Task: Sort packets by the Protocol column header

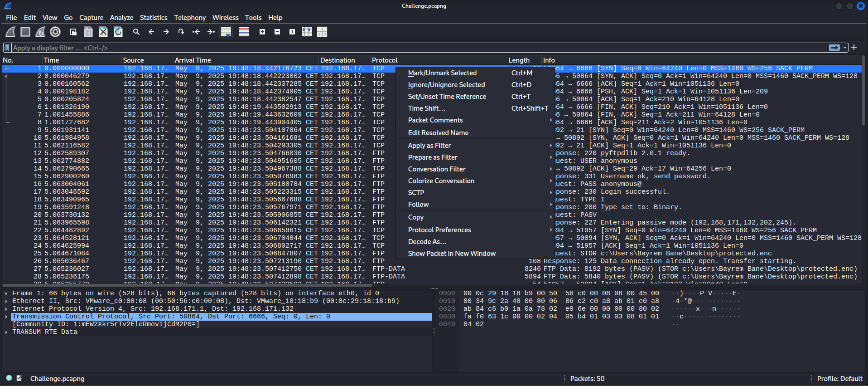Action: point(439,60)
